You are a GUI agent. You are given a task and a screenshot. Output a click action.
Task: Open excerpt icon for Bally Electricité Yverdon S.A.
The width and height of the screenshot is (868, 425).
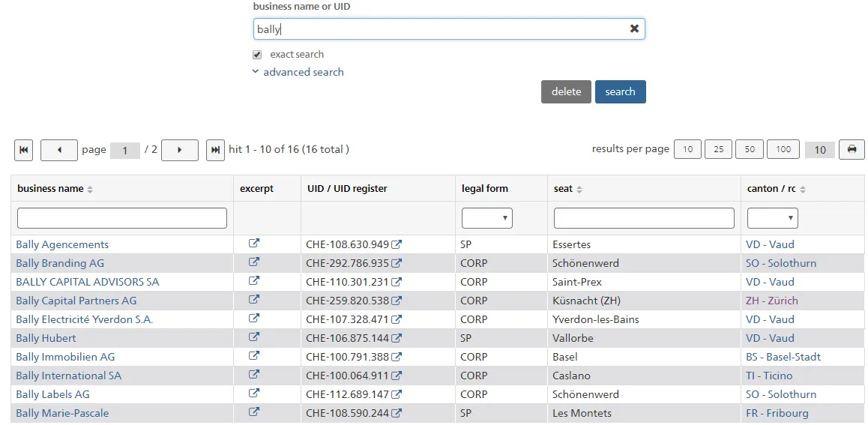tap(253, 319)
